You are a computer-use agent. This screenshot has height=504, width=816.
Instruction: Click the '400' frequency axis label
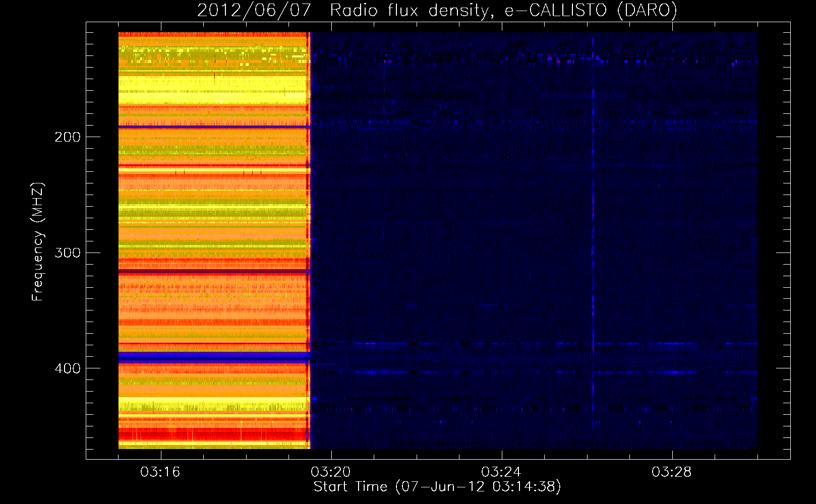point(67,368)
